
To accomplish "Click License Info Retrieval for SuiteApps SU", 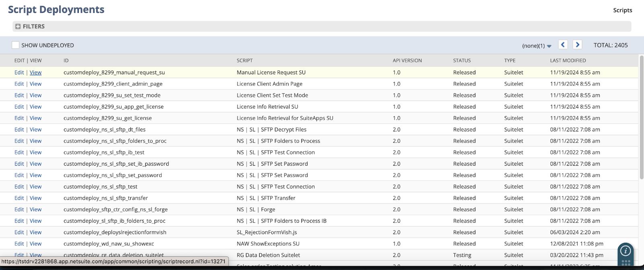I will (x=285, y=118).
